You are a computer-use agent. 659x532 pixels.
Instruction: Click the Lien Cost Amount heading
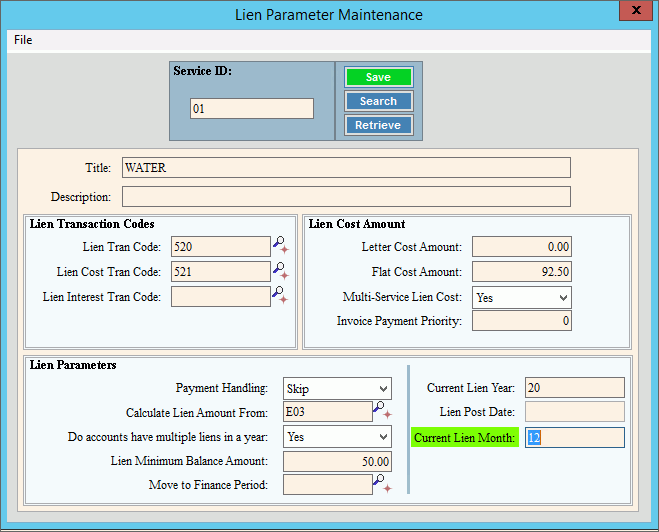click(357, 224)
